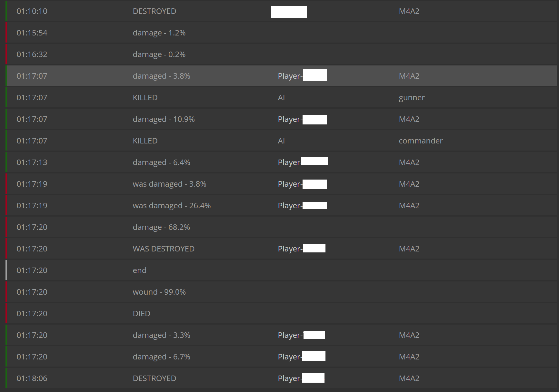Open the damaged - 10.9% event

[164, 119]
